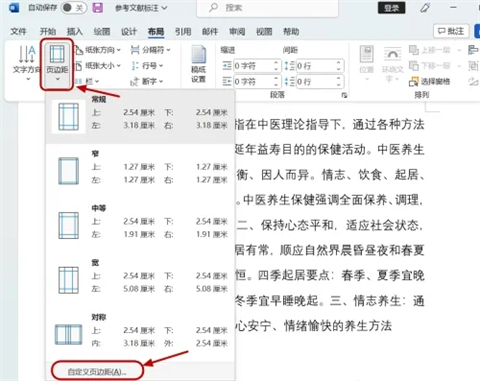Viewport: 480px width, 381px height.
Task: Click the 宽 margin thumbnail icon
Action: click(x=69, y=280)
